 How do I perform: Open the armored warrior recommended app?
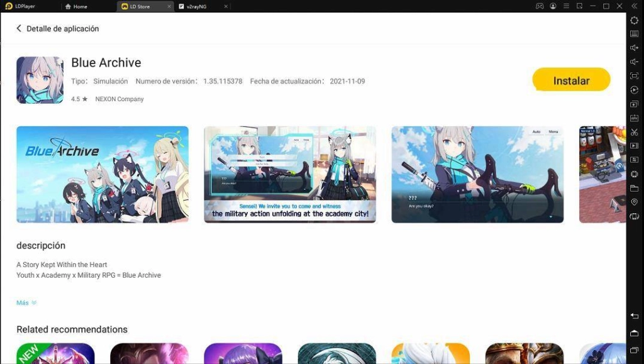pos(524,353)
